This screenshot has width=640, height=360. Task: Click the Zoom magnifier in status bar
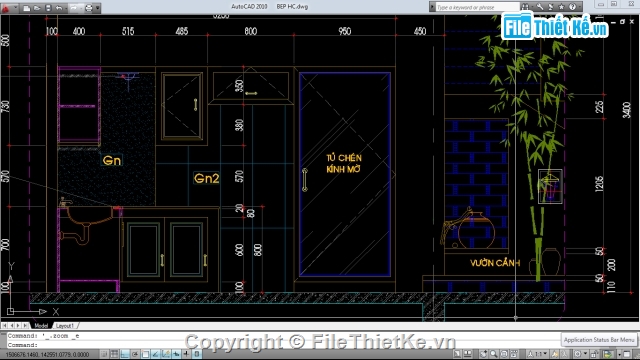pyautogui.click(x=494, y=354)
